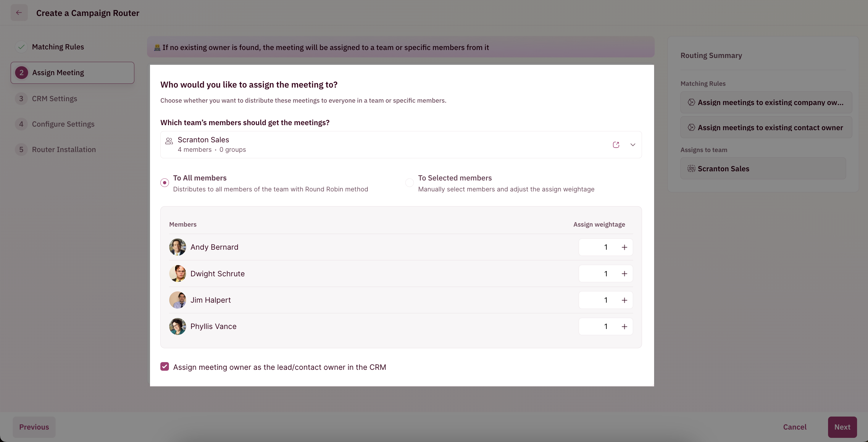The height and width of the screenshot is (442, 868).
Task: Click the Jim Halpert name
Action: click(211, 300)
